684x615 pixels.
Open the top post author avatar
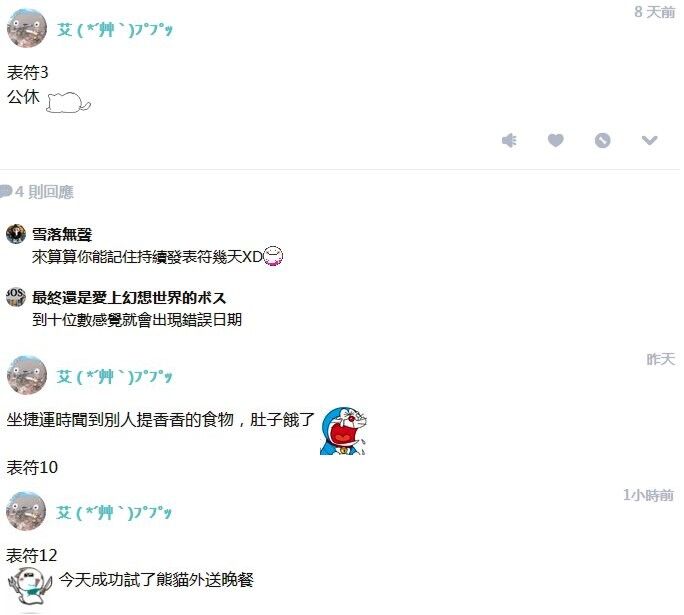tap(27, 27)
